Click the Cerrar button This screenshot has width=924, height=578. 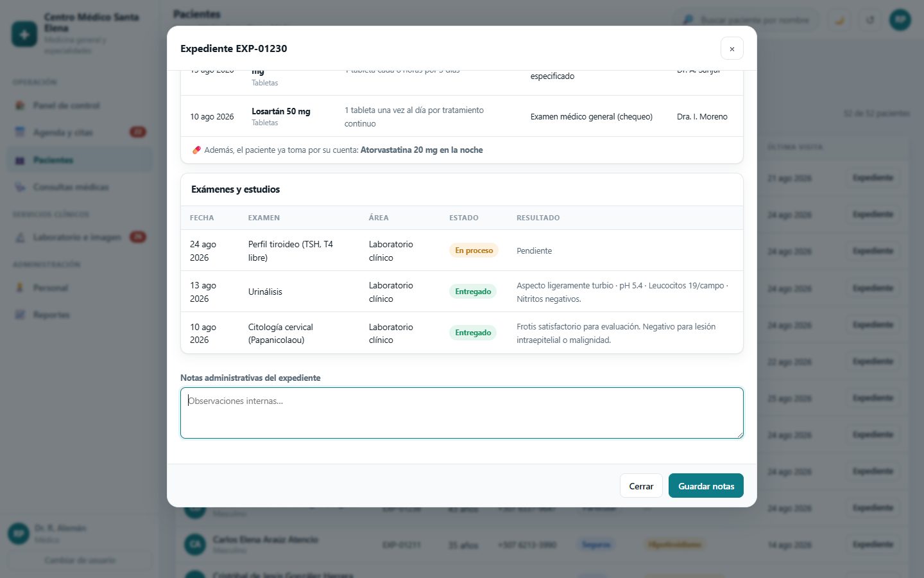click(x=641, y=486)
